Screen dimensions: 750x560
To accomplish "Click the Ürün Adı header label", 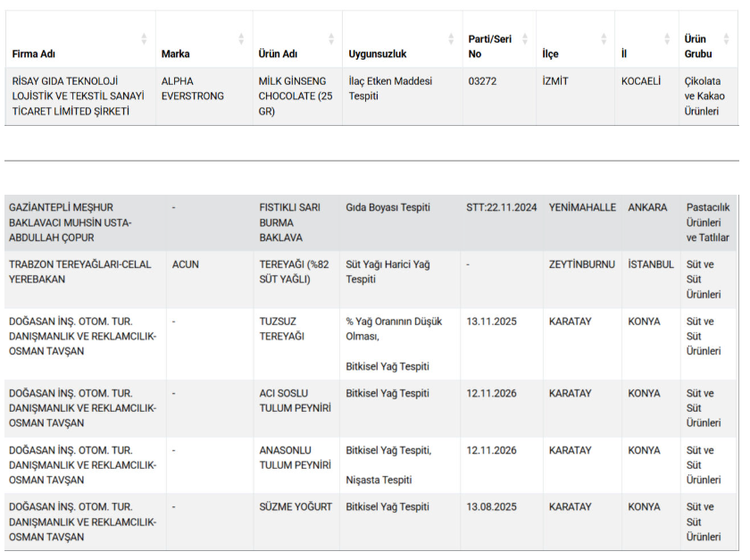I will click(278, 54).
